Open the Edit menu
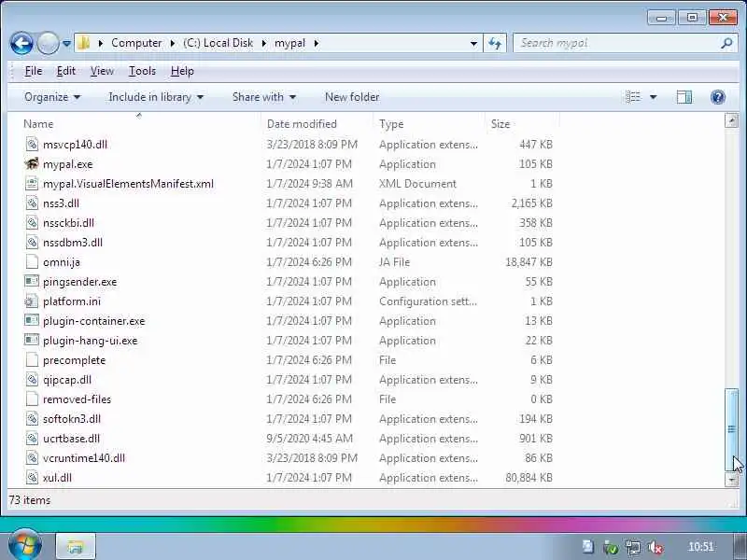 tap(65, 71)
